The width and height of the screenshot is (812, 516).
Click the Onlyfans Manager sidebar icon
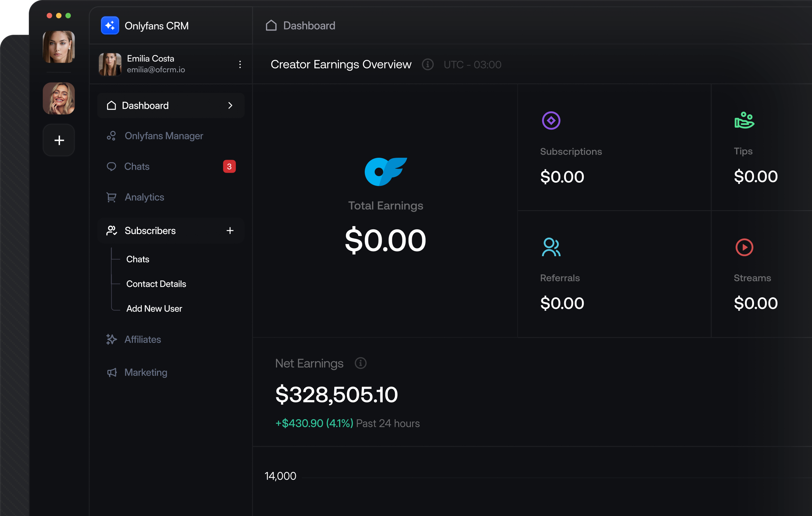[111, 136]
